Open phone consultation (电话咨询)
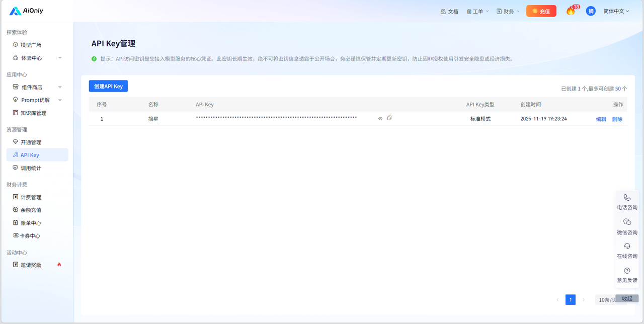 coord(627,202)
